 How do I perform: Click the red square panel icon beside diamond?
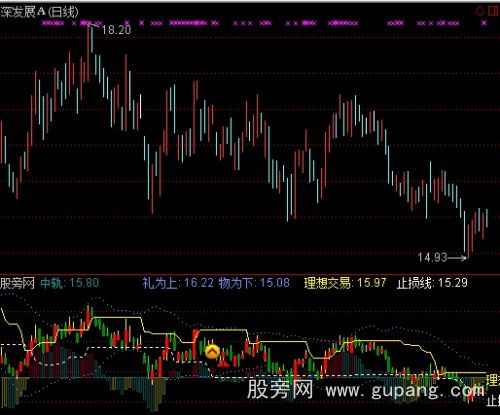click(493, 11)
